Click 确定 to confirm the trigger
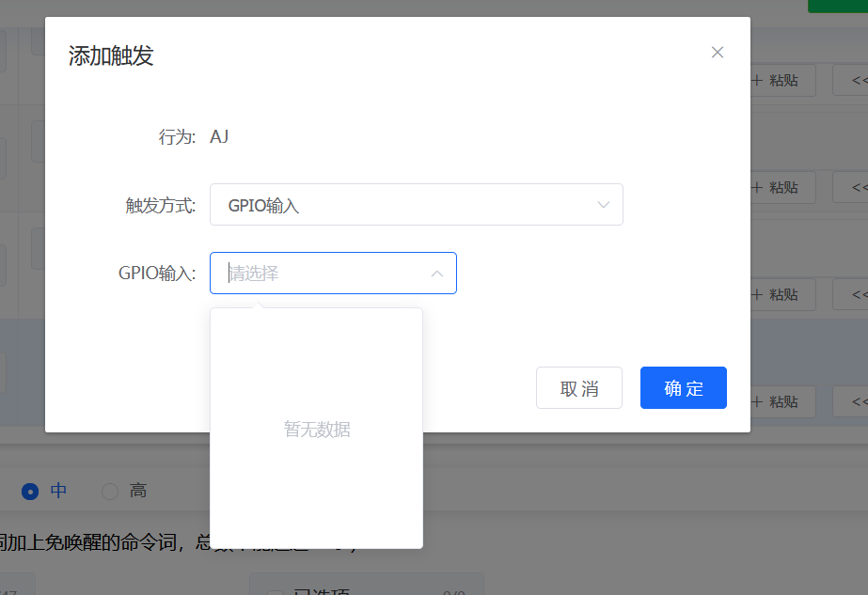 point(683,387)
